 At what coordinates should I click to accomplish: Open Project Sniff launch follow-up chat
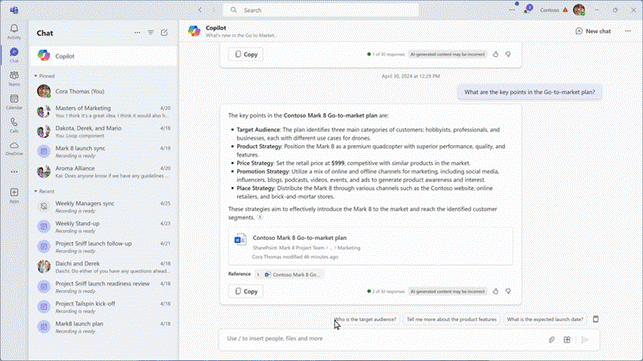[103, 247]
